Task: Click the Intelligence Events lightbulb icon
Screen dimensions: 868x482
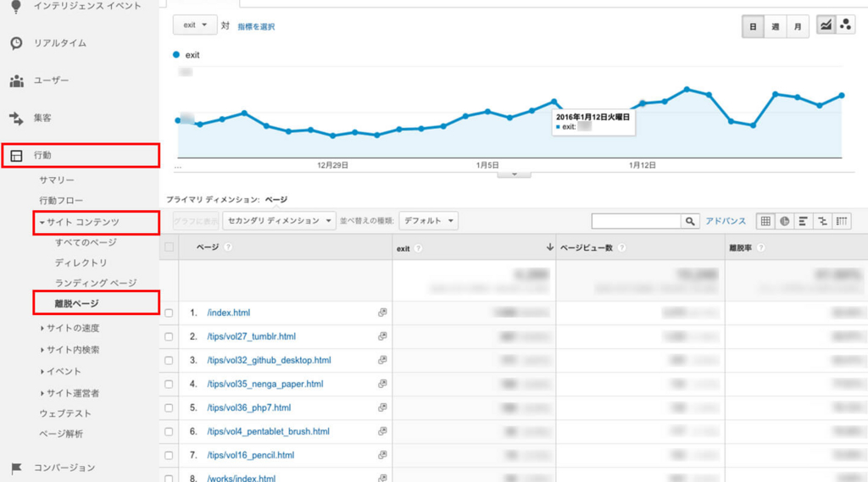Action: coord(16,6)
